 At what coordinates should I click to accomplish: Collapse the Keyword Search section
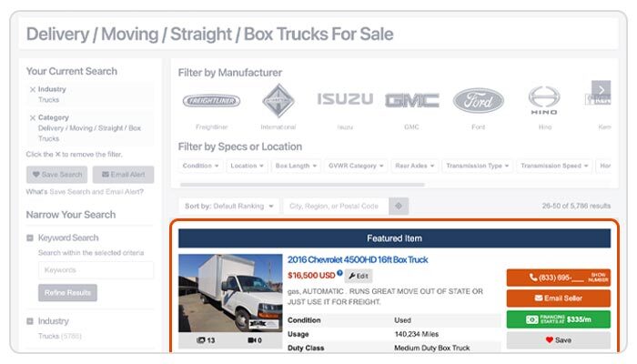pos(30,238)
